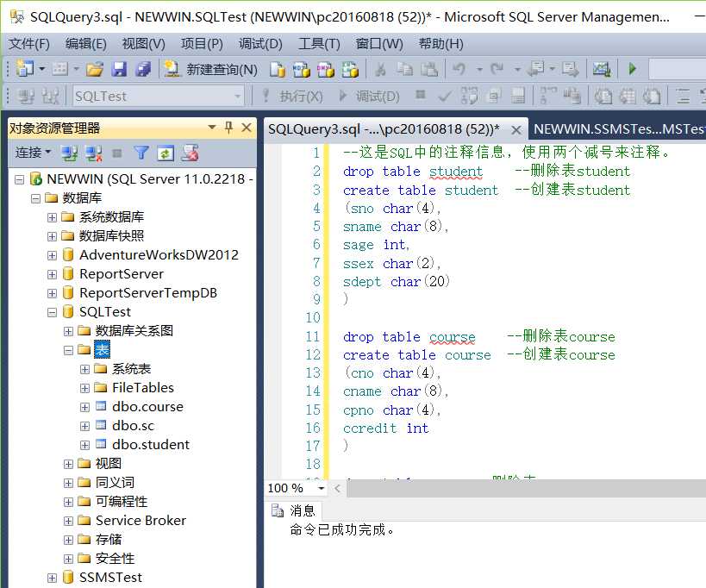
Task: Save the query with the floppy disk icon
Action: 119,69
